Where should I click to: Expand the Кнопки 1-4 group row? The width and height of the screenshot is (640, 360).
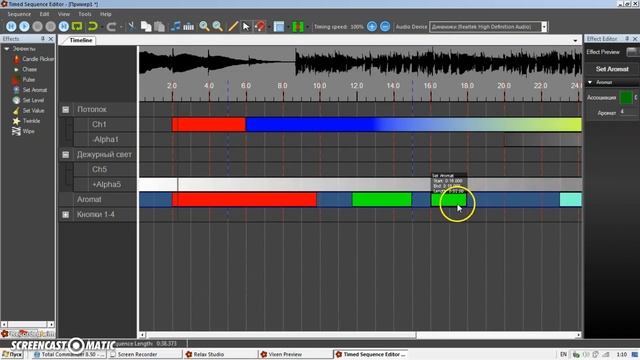(65, 215)
